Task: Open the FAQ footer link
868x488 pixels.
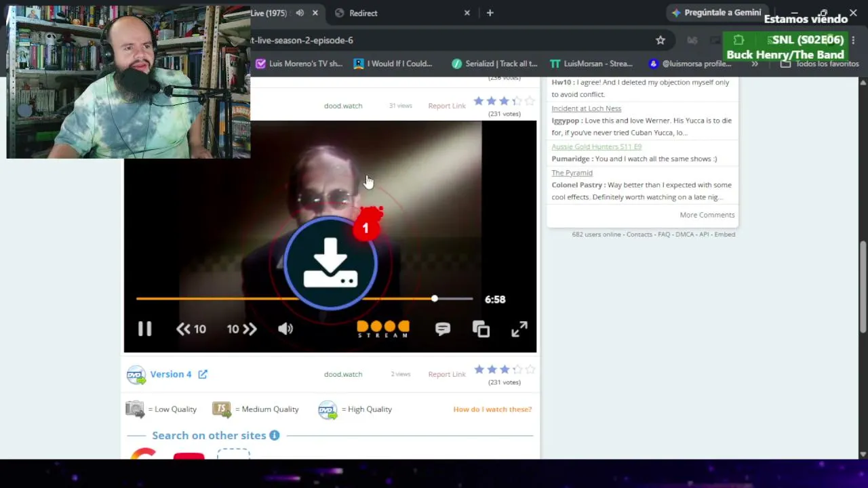Action: point(664,235)
